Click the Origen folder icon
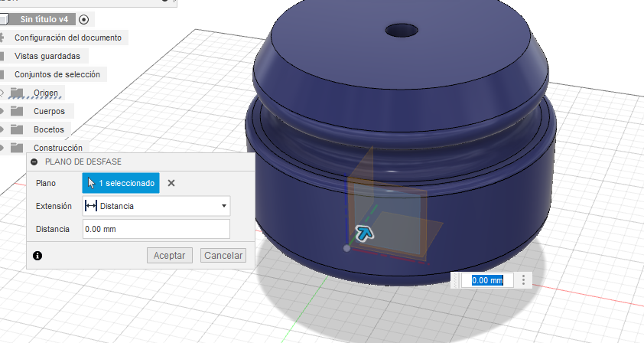 coord(16,93)
